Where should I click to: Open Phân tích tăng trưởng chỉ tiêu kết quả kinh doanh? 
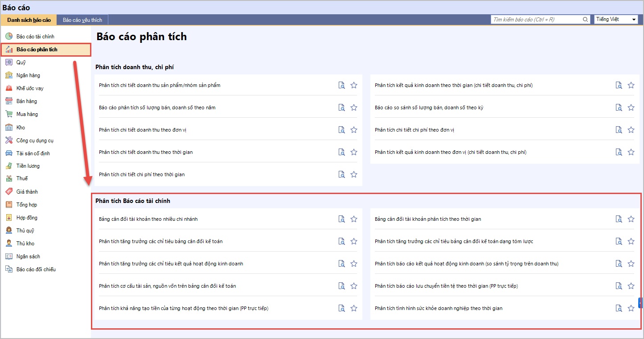tap(171, 264)
